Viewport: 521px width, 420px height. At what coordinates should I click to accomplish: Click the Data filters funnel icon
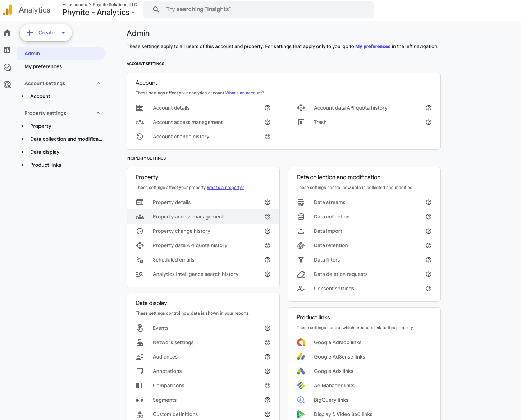(x=301, y=260)
